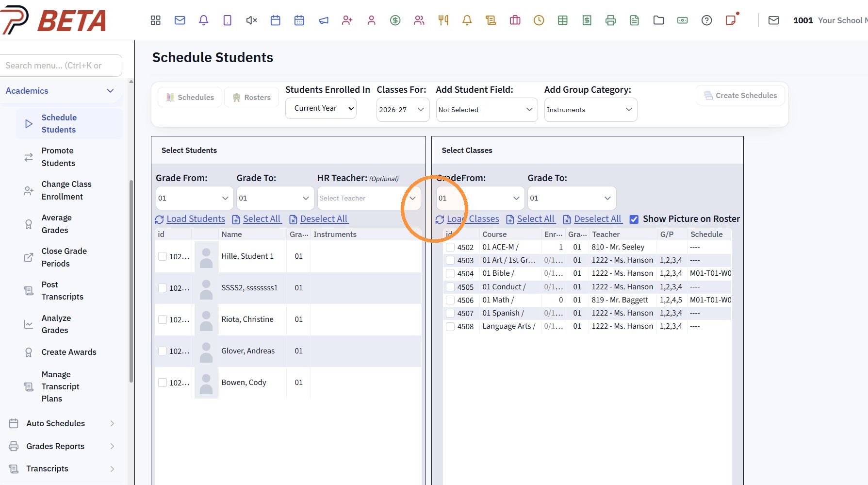Click the folder icon in toolbar
Image resolution: width=868 pixels, height=485 pixels.
658,20
